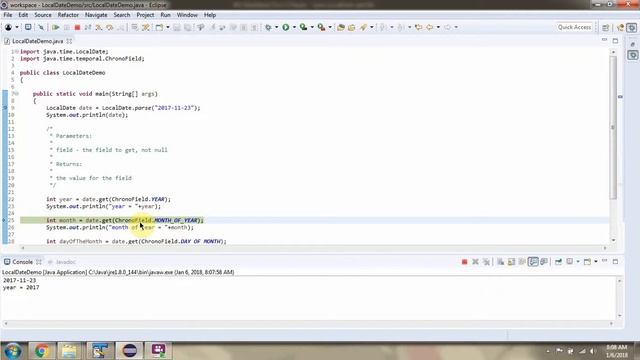The image size is (640, 360).
Task: Click the External Tools run icon
Action: click(x=322, y=27)
